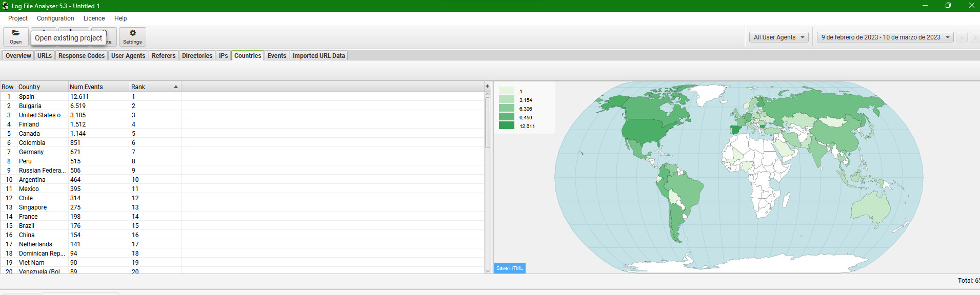
Task: Open the Project menu
Action: click(x=18, y=18)
